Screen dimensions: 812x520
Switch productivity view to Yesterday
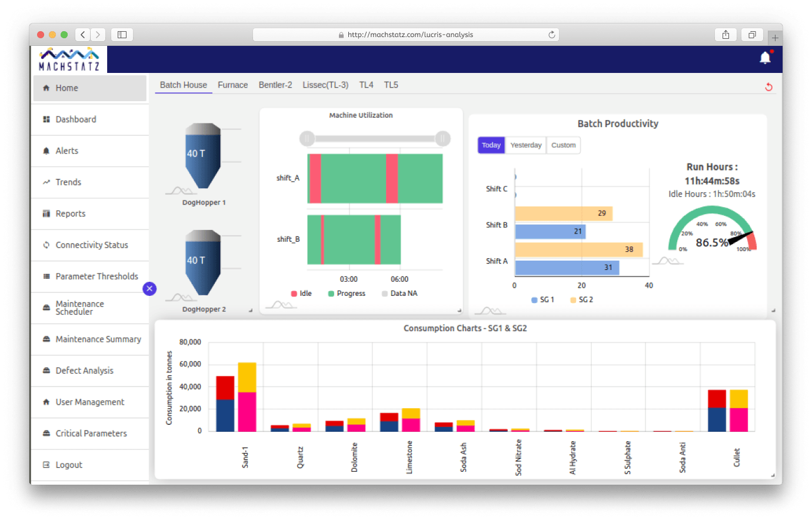[x=525, y=145]
